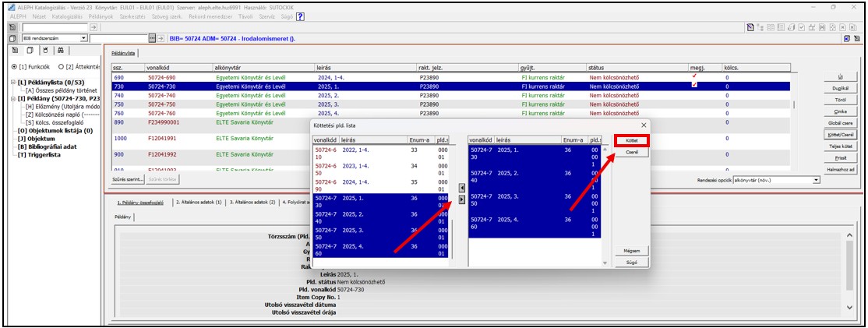This screenshot has width=868, height=328.
Task: Click the Globál csere button
Action: [x=840, y=123]
